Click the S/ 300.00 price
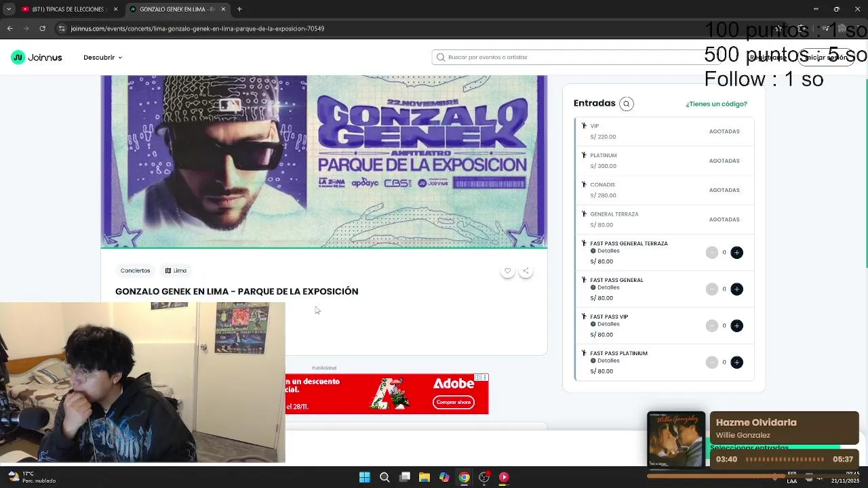868x488 pixels. [x=603, y=166]
